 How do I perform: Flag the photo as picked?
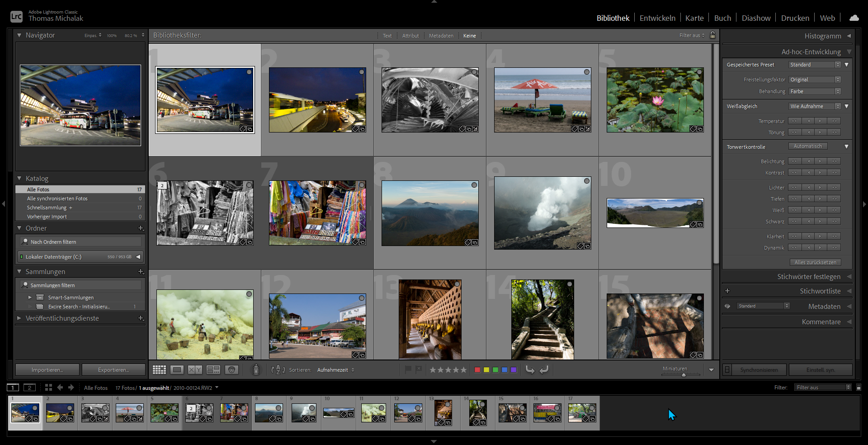[408, 369]
